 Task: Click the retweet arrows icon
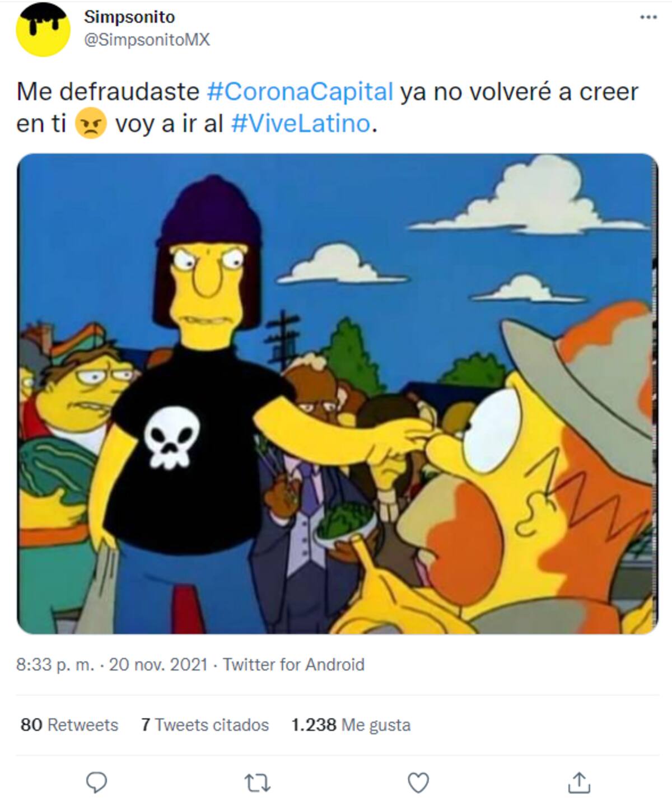258,782
